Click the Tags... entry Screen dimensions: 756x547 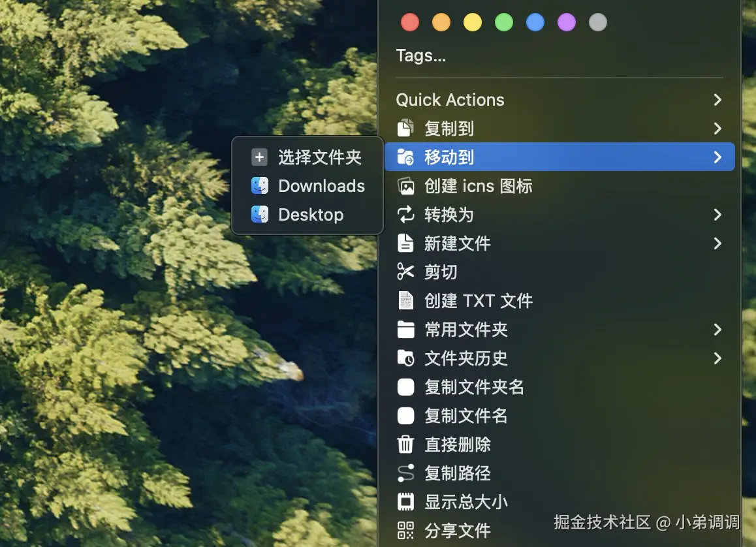coord(420,55)
